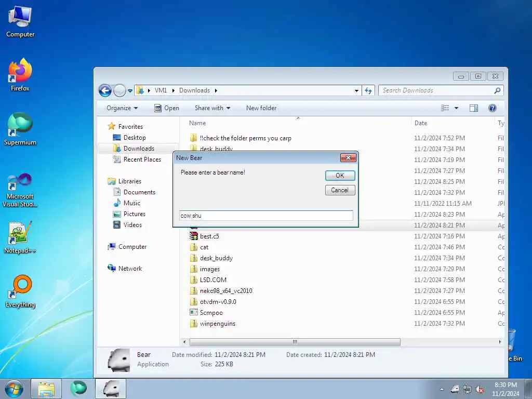Select Documents library
Viewport: 532px width, 399px height.
click(139, 192)
